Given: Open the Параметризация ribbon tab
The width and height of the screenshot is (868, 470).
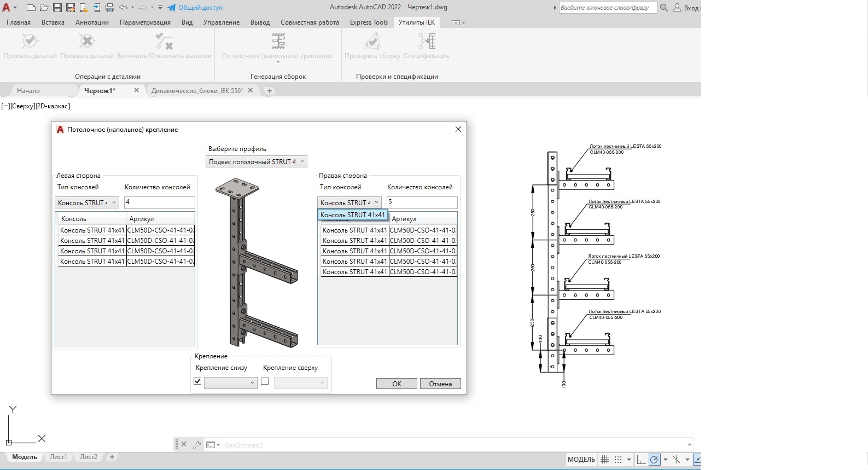Looking at the screenshot, I should point(145,22).
